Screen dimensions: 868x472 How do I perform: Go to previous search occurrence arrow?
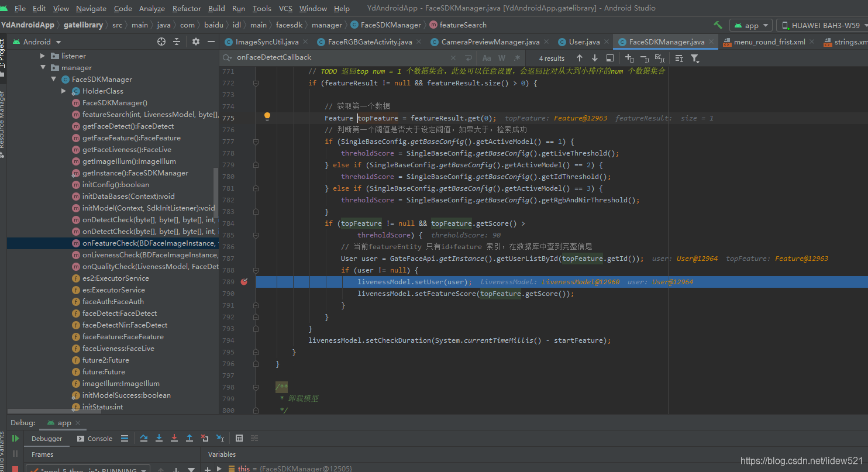580,58
